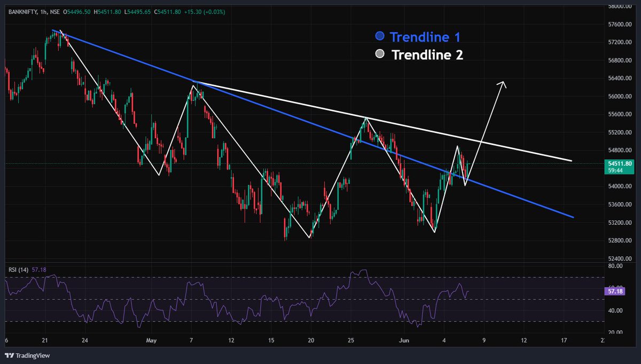Image resolution: width=641 pixels, height=364 pixels.
Task: Click the 56400.00 price scale label
Action: tap(620, 78)
